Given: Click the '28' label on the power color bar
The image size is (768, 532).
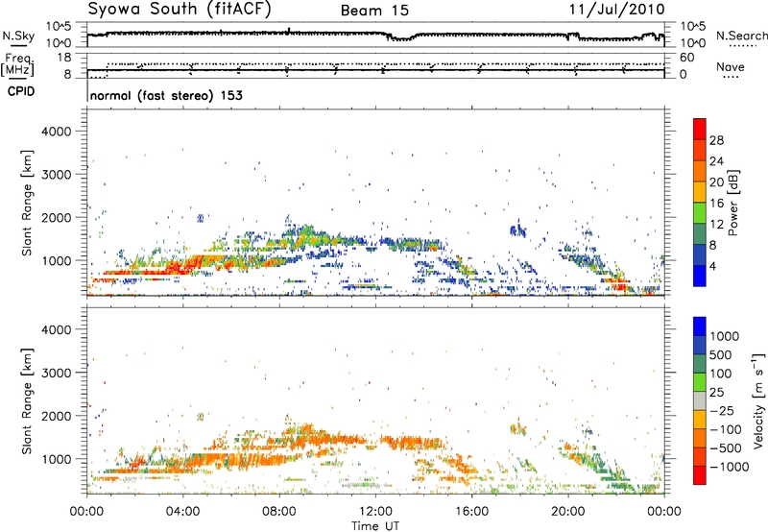Looking at the screenshot, I should click(716, 140).
